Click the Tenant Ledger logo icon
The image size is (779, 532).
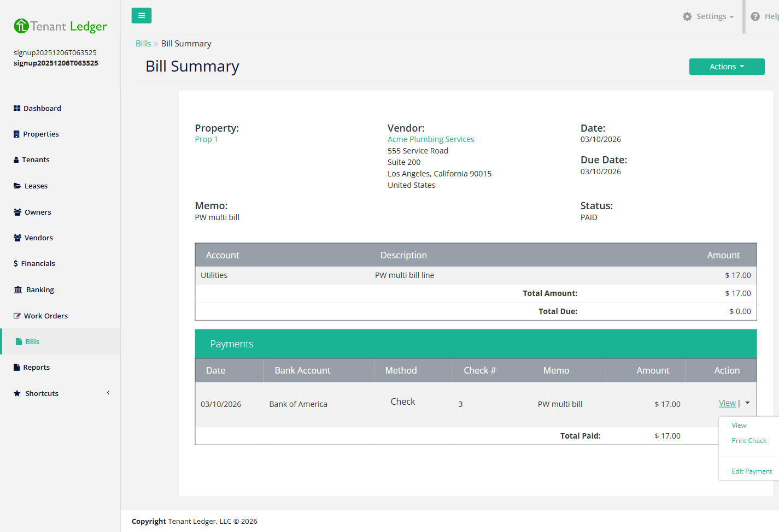point(21,26)
